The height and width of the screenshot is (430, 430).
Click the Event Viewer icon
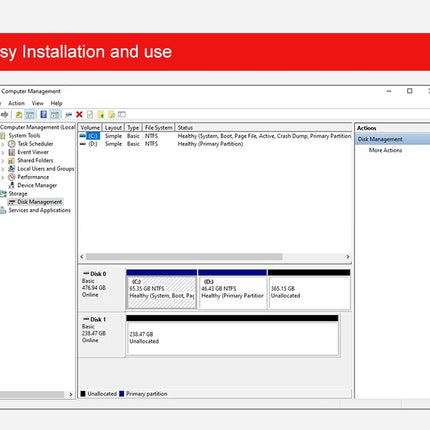(x=12, y=152)
